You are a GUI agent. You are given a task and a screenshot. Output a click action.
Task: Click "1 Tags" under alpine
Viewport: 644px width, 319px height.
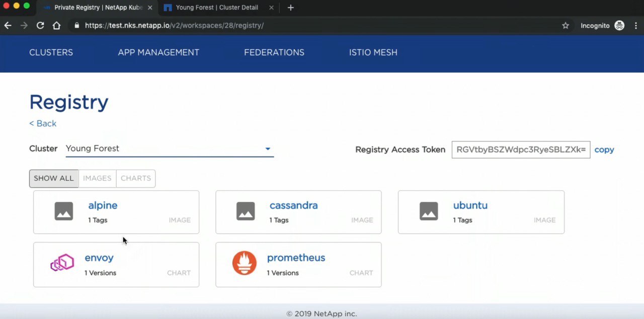(98, 220)
